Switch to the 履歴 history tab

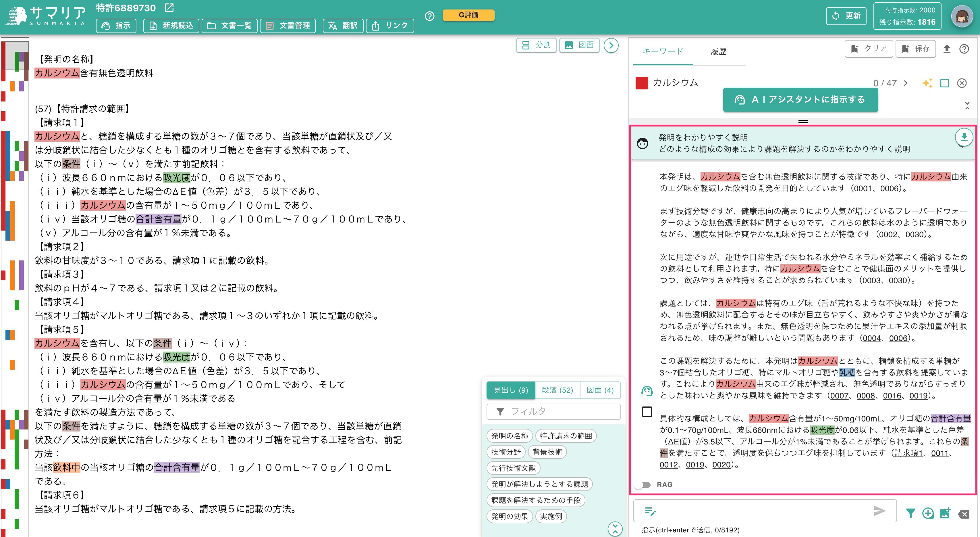point(719,51)
